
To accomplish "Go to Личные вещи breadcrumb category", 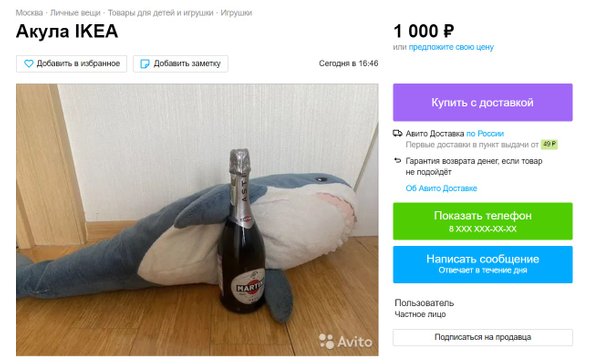I will (75, 13).
